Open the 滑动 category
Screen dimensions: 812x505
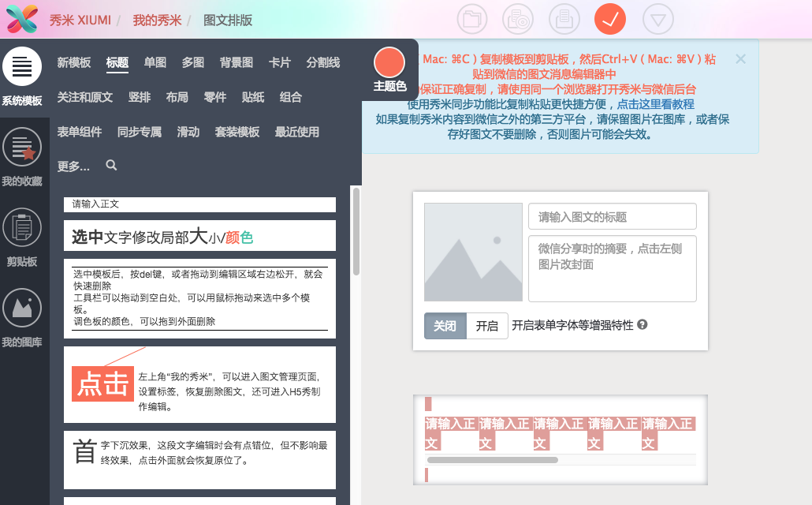tap(188, 133)
